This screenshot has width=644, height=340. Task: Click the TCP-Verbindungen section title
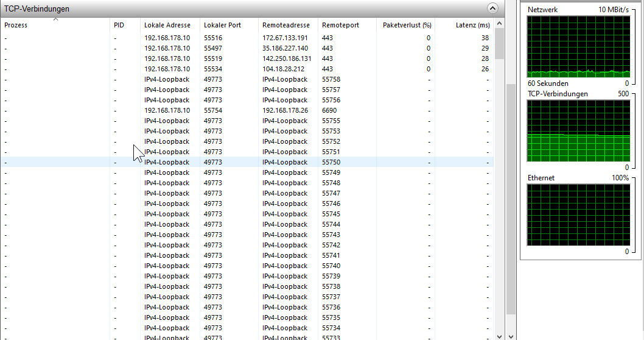pos(37,9)
